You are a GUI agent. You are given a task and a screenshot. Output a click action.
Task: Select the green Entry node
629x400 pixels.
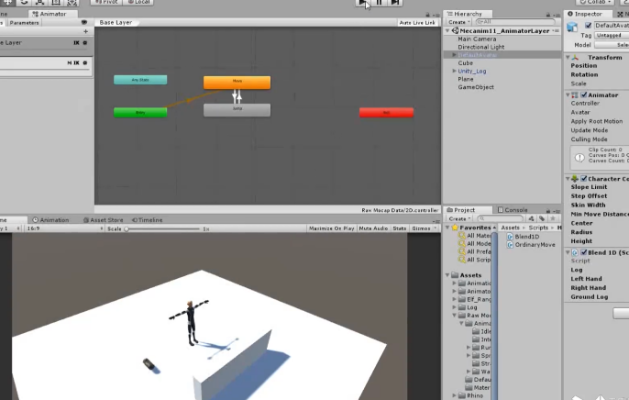(x=140, y=112)
